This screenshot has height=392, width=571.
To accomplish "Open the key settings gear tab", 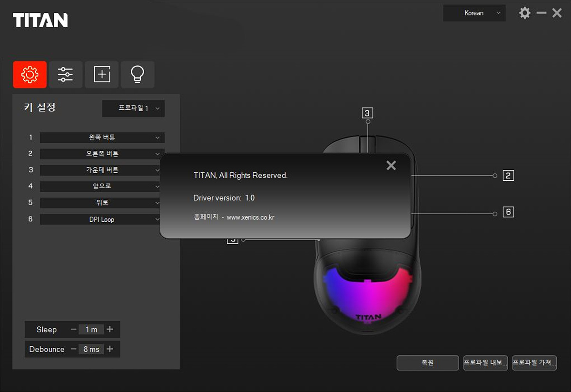I will pyautogui.click(x=30, y=74).
